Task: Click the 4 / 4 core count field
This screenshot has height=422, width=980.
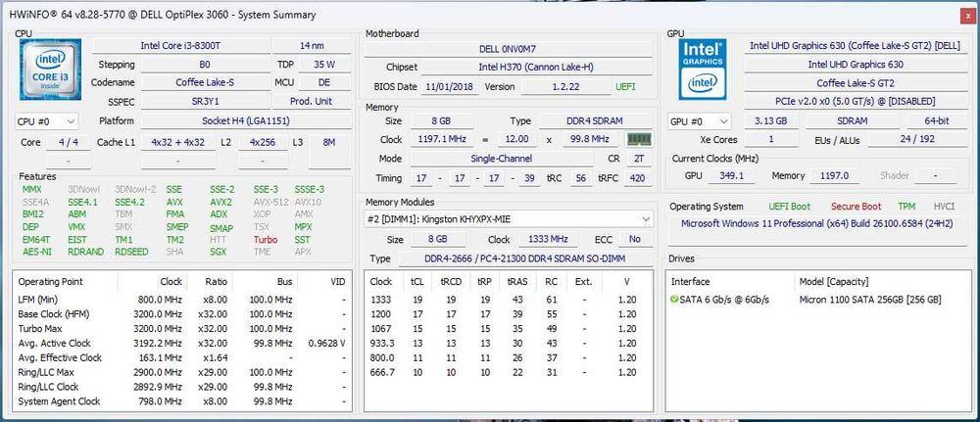Action: tap(68, 142)
